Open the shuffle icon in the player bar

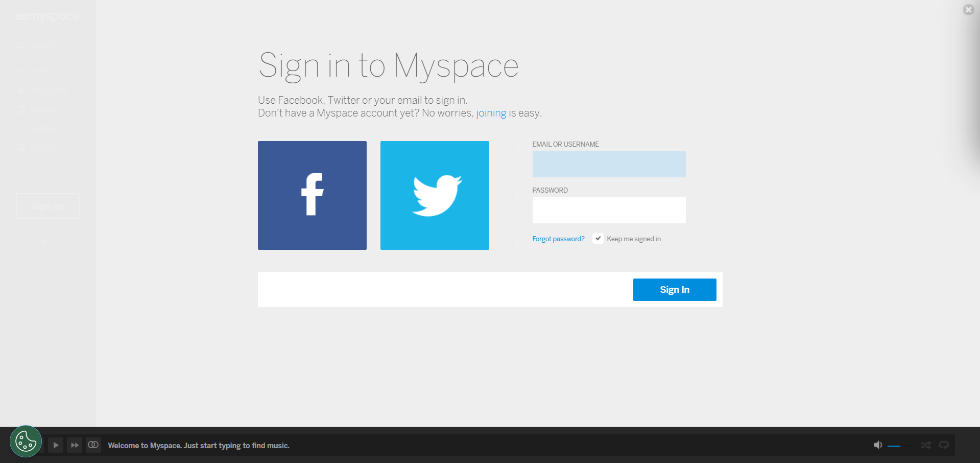[x=926, y=445]
